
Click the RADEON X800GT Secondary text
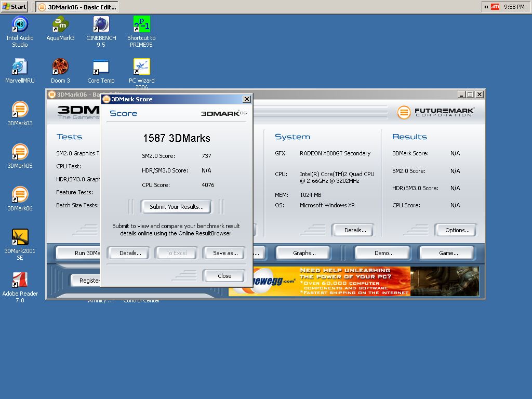335,153
